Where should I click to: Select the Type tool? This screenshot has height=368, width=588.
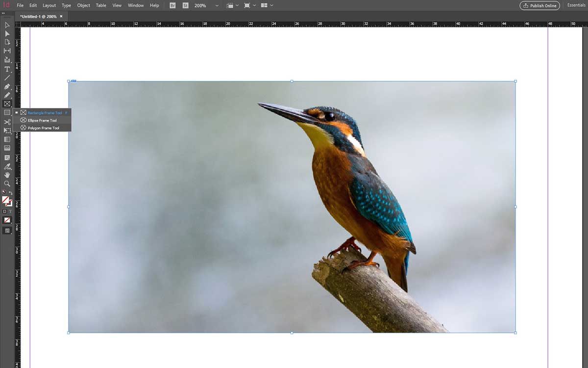tap(7, 68)
